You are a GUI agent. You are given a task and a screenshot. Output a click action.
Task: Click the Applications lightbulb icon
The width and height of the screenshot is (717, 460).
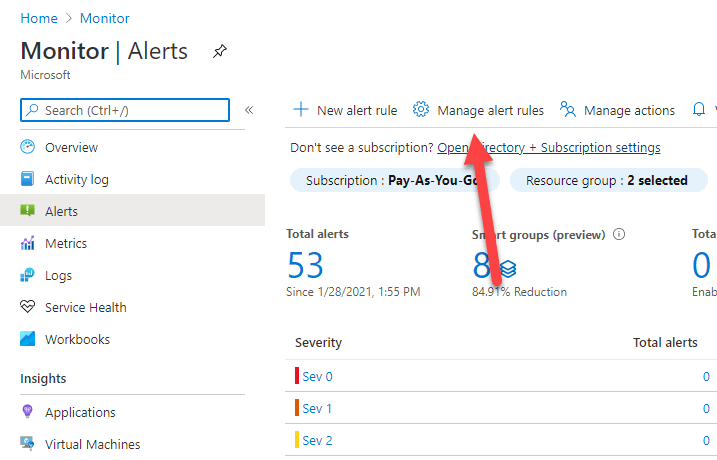(x=28, y=412)
